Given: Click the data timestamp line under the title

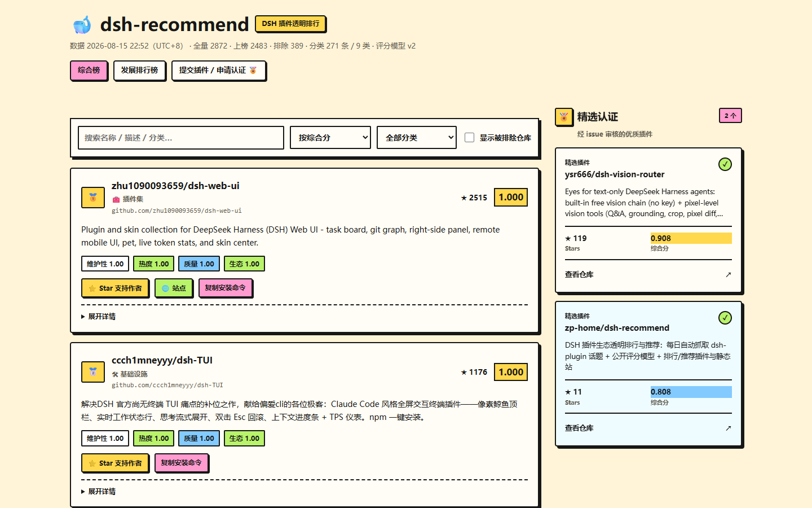Looking at the screenshot, I should click(242, 46).
